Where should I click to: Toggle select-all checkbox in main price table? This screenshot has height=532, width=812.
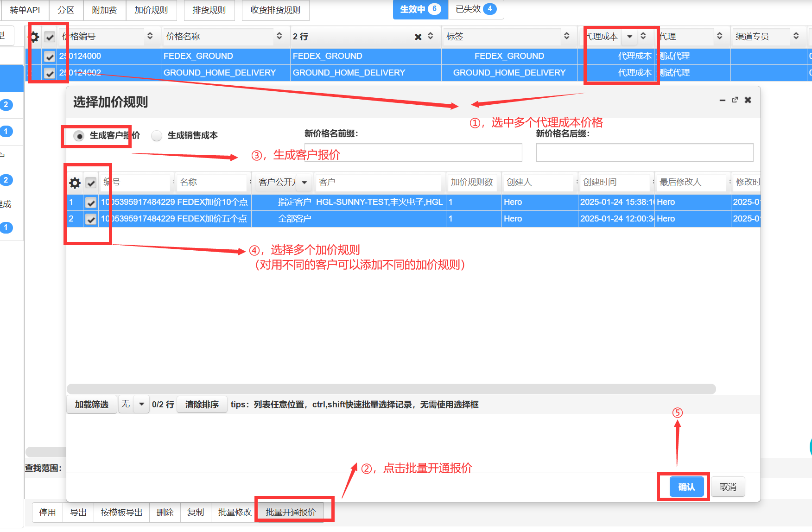(50, 37)
